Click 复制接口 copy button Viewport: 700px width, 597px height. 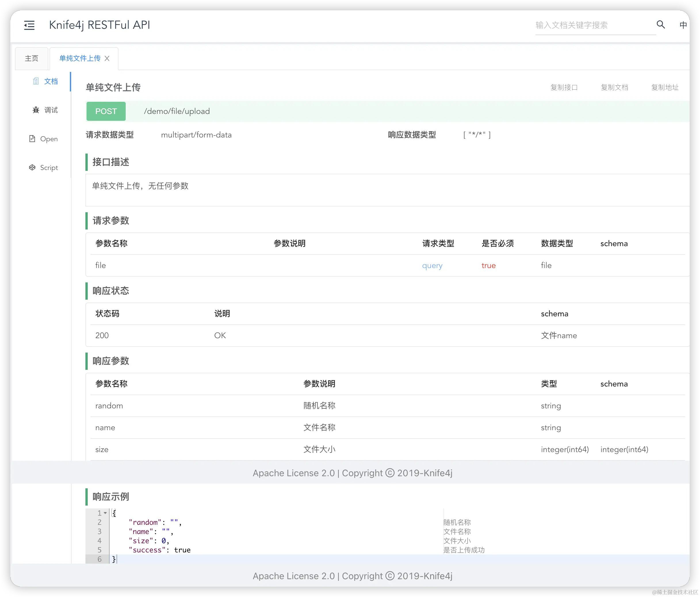pos(564,87)
